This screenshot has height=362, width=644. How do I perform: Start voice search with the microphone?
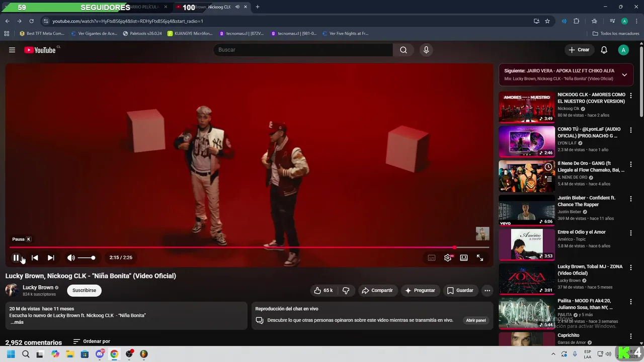click(426, 50)
